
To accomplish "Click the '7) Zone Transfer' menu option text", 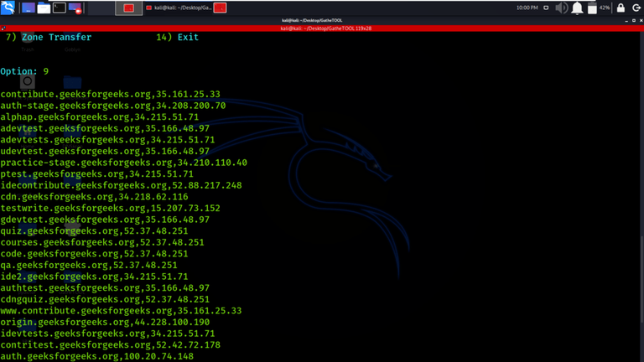I will (49, 37).
